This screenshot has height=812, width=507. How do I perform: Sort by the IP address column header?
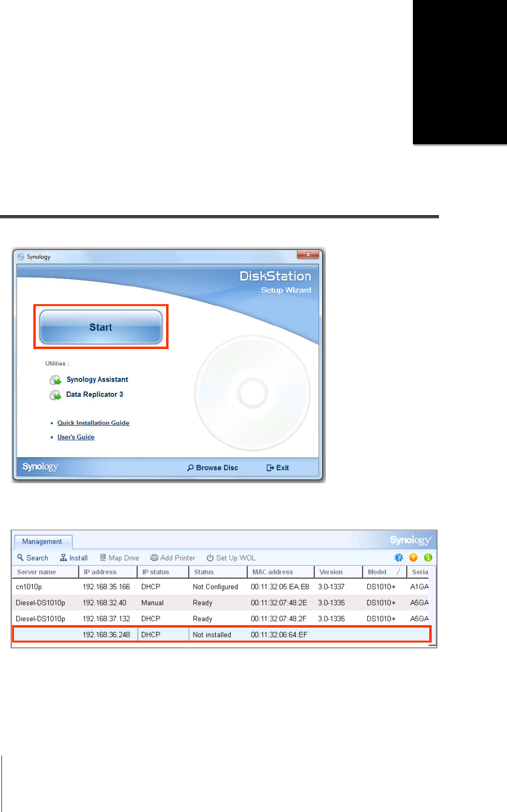[108, 572]
